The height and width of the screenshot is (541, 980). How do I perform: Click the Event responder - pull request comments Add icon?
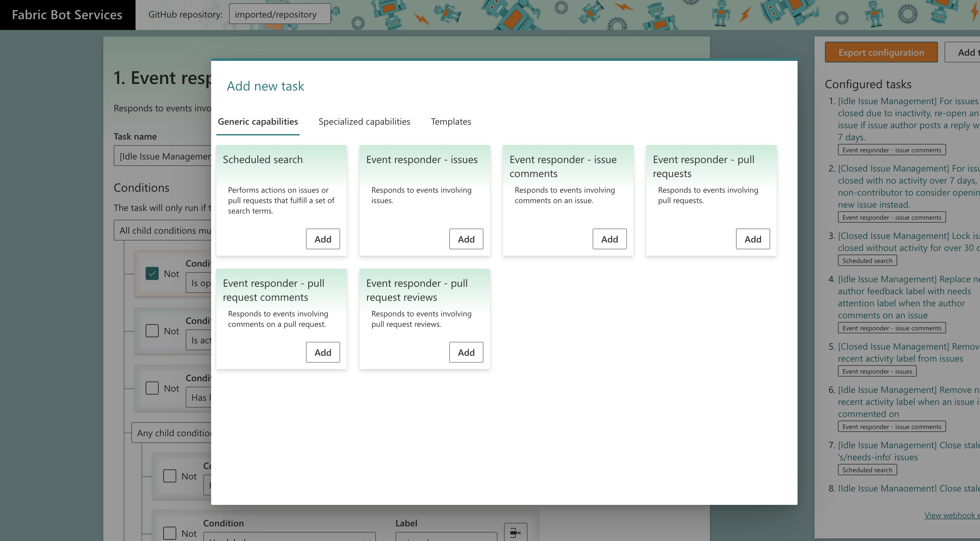pyautogui.click(x=323, y=352)
